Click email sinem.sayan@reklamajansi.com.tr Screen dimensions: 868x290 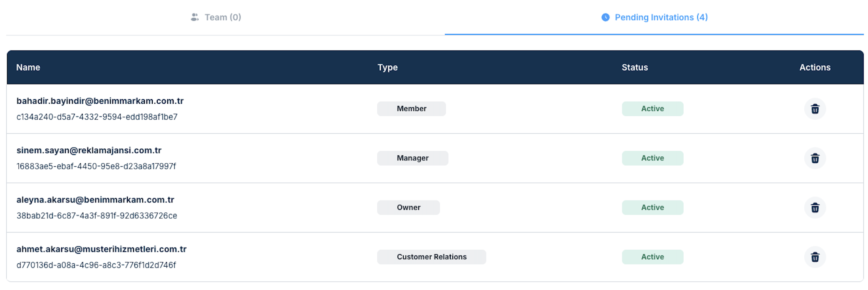(89, 150)
